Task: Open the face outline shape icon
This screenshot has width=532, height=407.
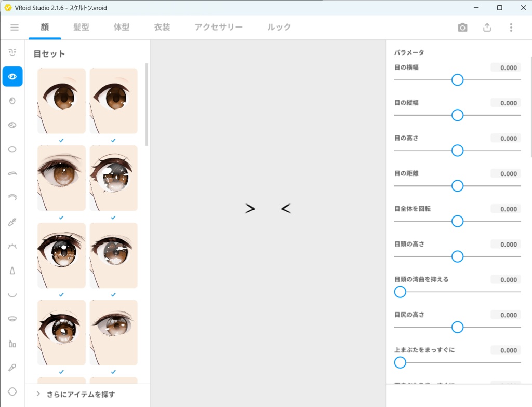Action: point(12,392)
